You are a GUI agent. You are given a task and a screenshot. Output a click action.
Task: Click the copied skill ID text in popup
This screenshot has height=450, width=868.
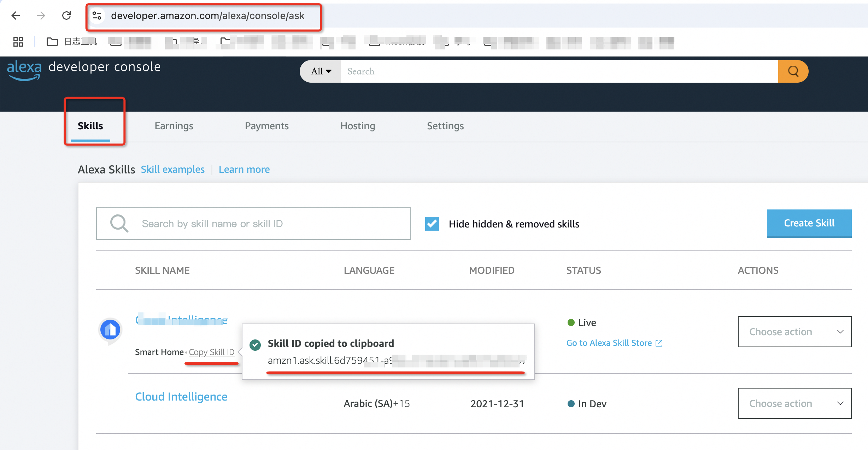point(397,361)
